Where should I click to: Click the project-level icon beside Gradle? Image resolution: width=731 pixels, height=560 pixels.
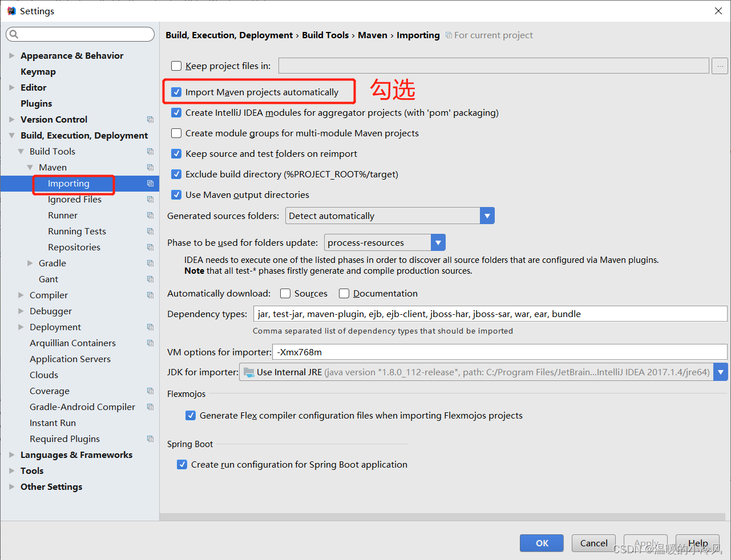(x=150, y=263)
